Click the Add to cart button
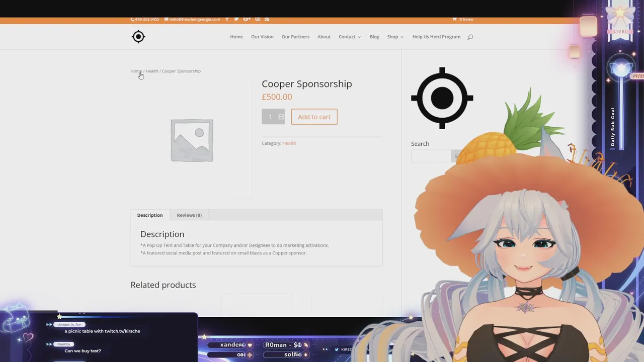This screenshot has height=362, width=644. pyautogui.click(x=314, y=117)
